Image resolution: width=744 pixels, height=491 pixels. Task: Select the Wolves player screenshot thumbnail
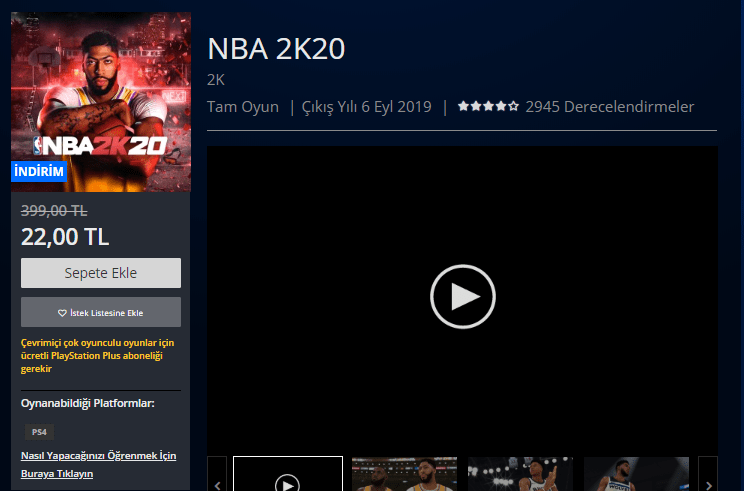pyautogui.click(x=636, y=474)
